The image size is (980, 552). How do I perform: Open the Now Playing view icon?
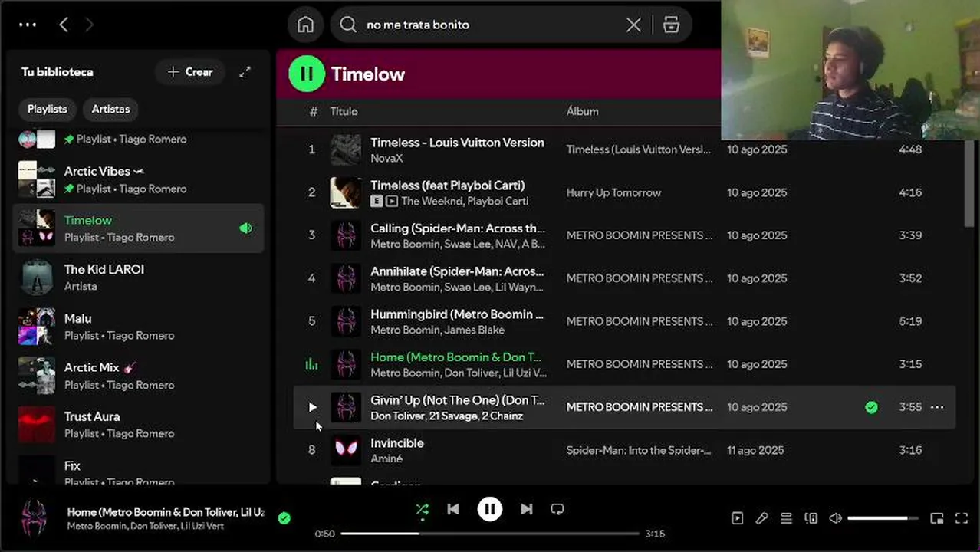click(737, 518)
